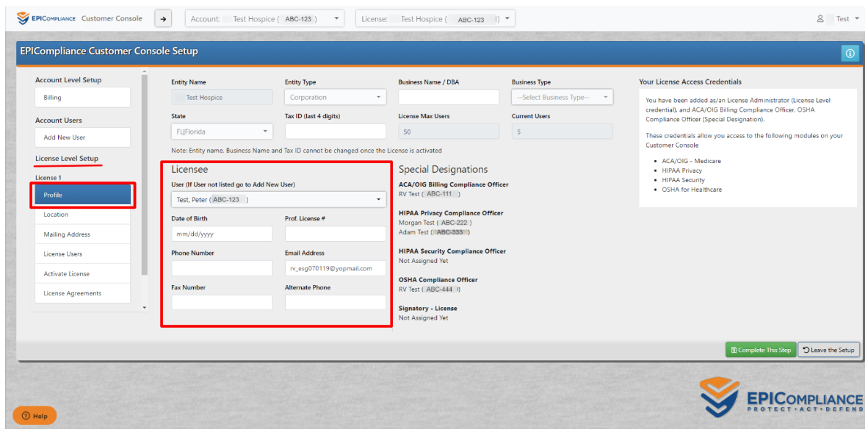Click the Business Name / DBA field
Image resolution: width=868 pixels, height=435 pixels.
coord(449,98)
